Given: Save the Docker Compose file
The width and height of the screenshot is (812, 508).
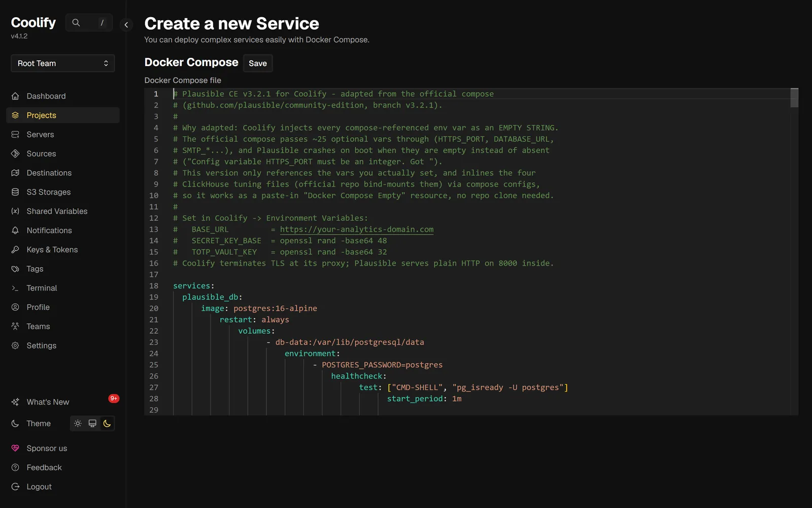Looking at the screenshot, I should [x=258, y=63].
